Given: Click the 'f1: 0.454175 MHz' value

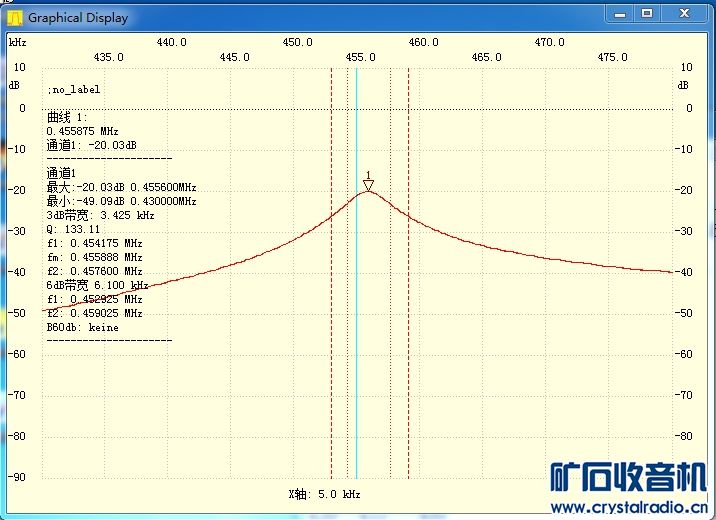Looking at the screenshot, I should [x=95, y=243].
